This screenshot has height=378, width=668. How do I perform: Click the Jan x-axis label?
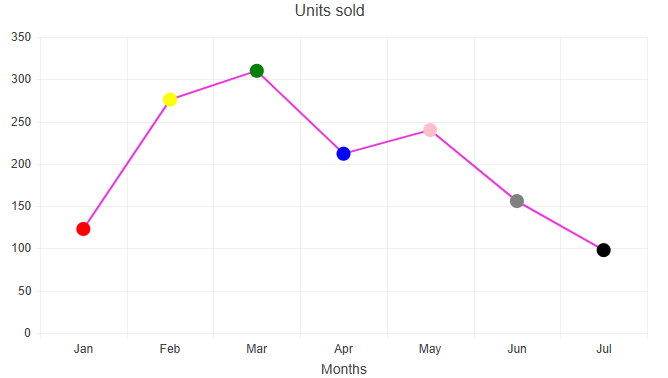(x=83, y=349)
